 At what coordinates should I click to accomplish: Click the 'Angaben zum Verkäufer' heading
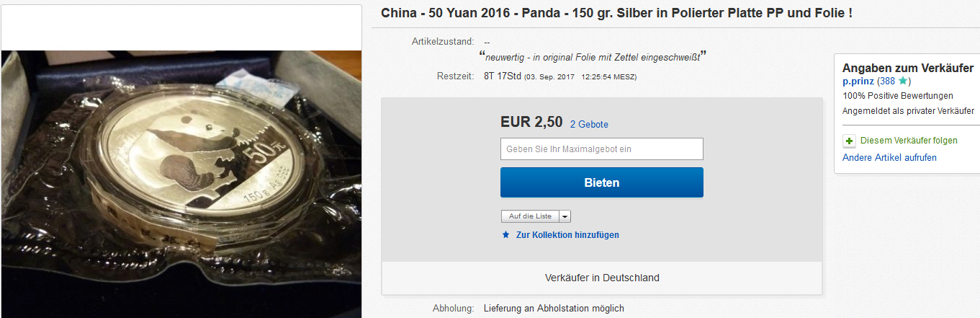908,68
